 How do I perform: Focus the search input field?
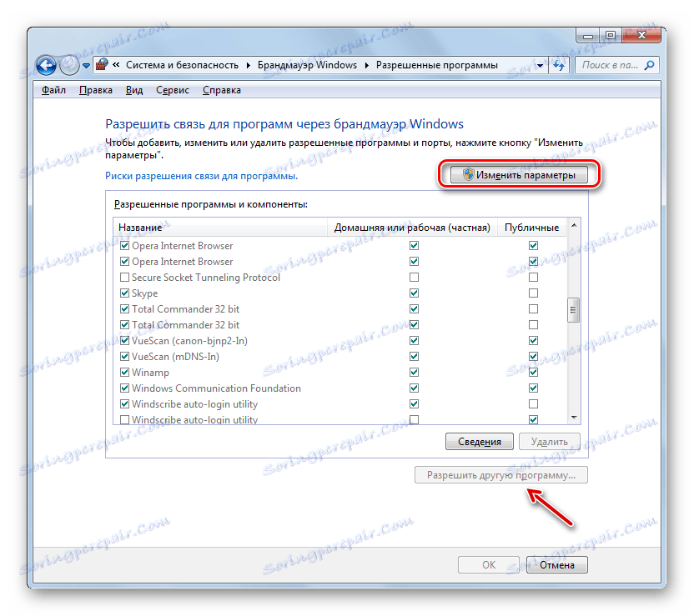coord(611,66)
